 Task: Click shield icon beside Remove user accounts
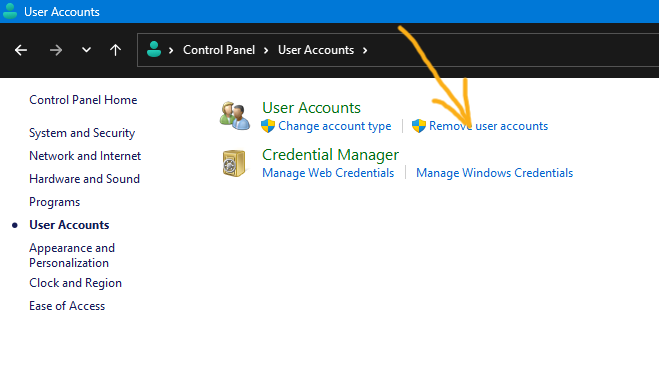(x=419, y=126)
